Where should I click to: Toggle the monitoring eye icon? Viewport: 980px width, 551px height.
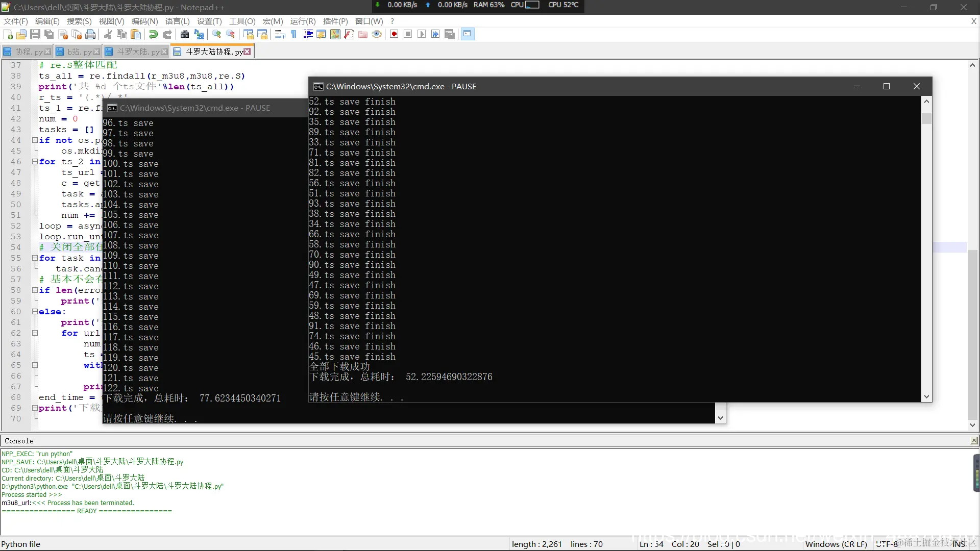(x=377, y=34)
